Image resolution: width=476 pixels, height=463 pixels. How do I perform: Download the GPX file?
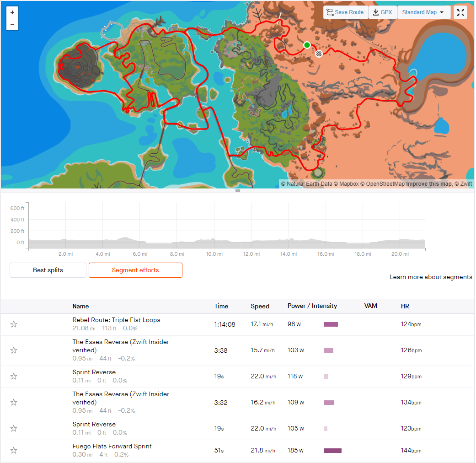383,12
